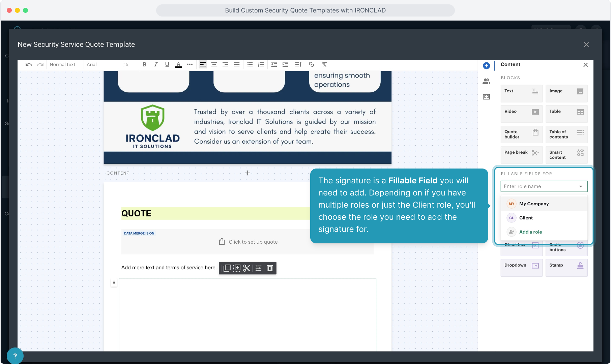Choose Add a role option

coord(544,232)
